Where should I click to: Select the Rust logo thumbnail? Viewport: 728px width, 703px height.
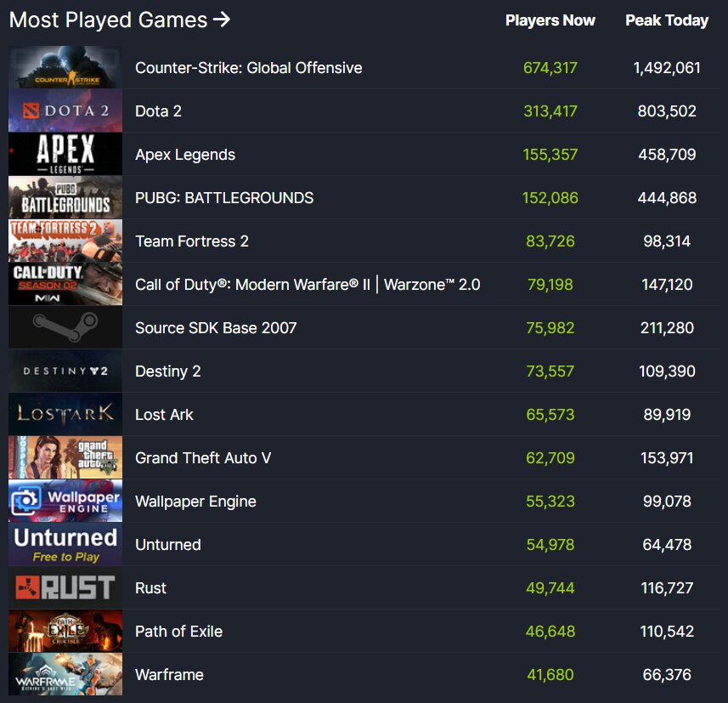coord(65,588)
